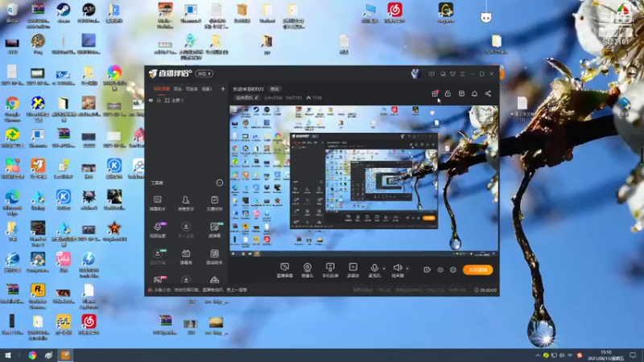644x362 pixels.
Task: Expand the system tray hidden icons chevron
Action: click(537, 356)
